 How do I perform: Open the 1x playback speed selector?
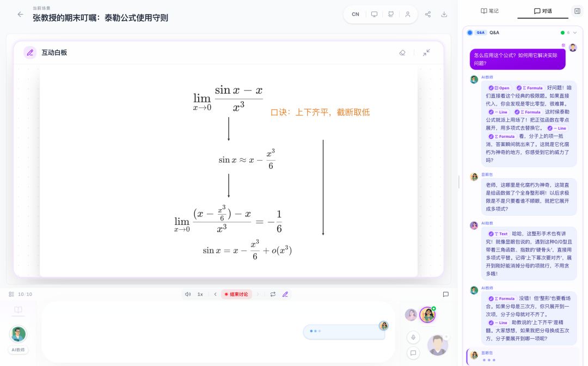[199, 294]
